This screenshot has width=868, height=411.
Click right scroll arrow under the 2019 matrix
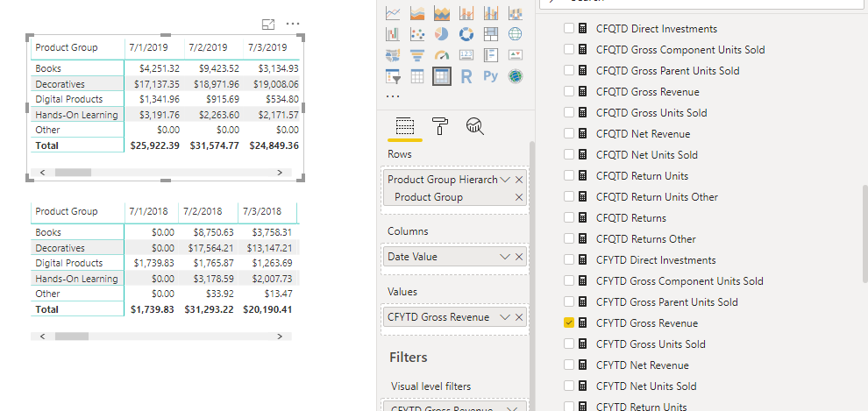pyautogui.click(x=280, y=173)
